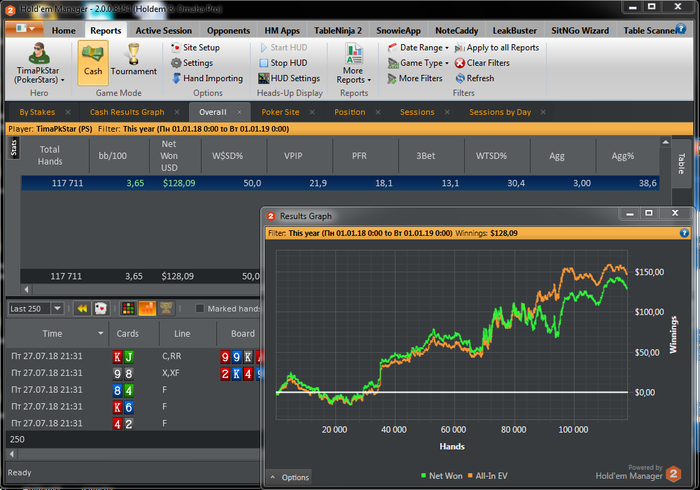Click scroll-up arrow of stats table
This screenshot has width=700, height=490.
pos(666,142)
